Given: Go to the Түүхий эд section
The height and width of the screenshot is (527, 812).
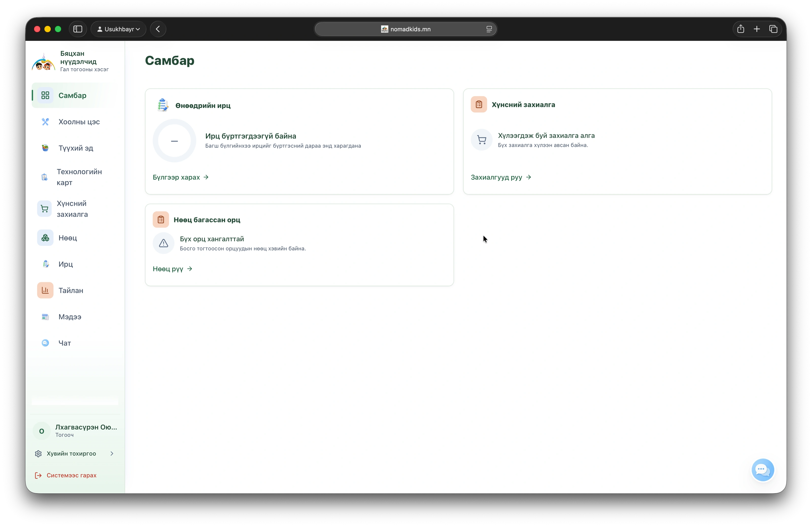Looking at the screenshot, I should (75, 148).
